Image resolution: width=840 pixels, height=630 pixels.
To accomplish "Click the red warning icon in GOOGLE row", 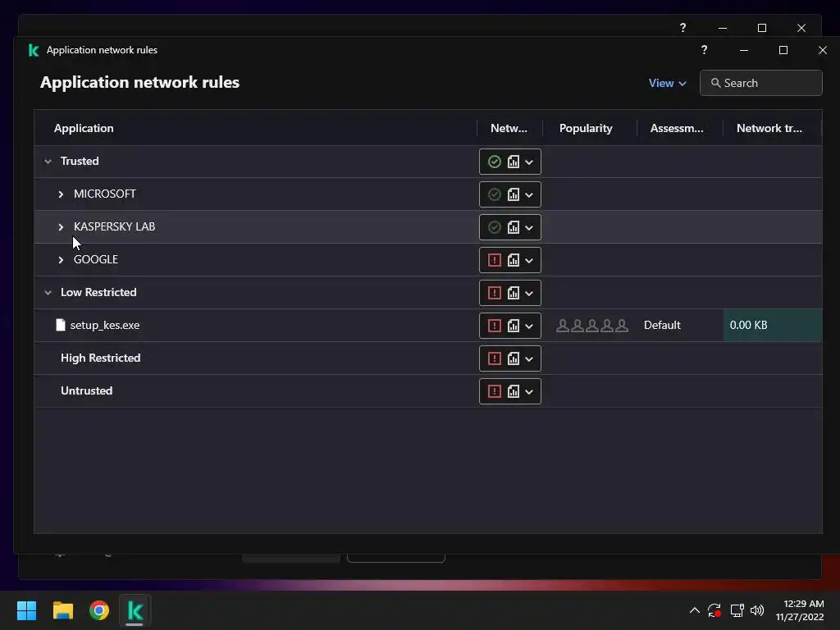I will click(495, 260).
